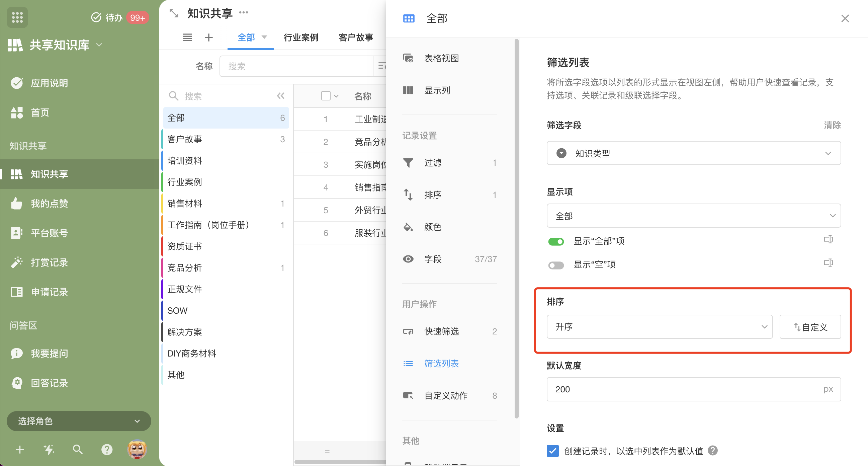Click the 名称 search input field

[x=296, y=66]
